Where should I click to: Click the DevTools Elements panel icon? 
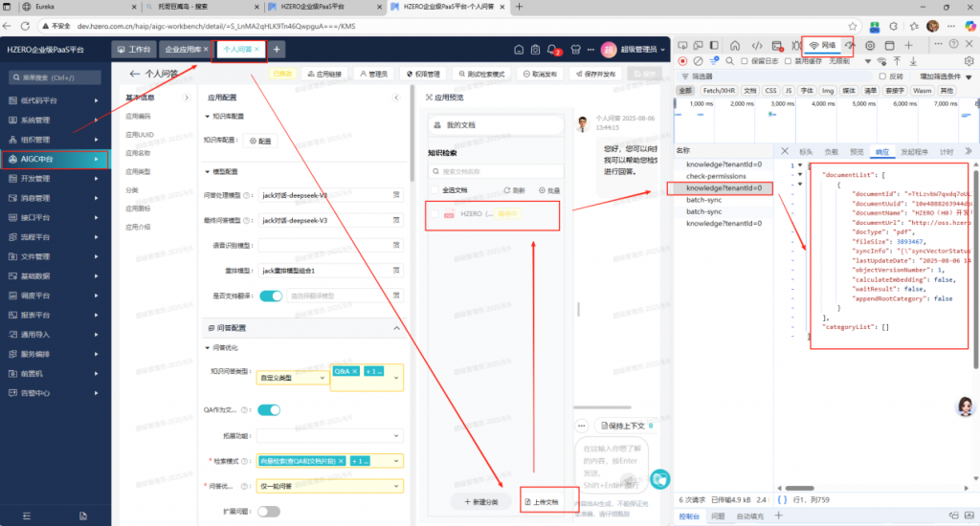coord(757,45)
